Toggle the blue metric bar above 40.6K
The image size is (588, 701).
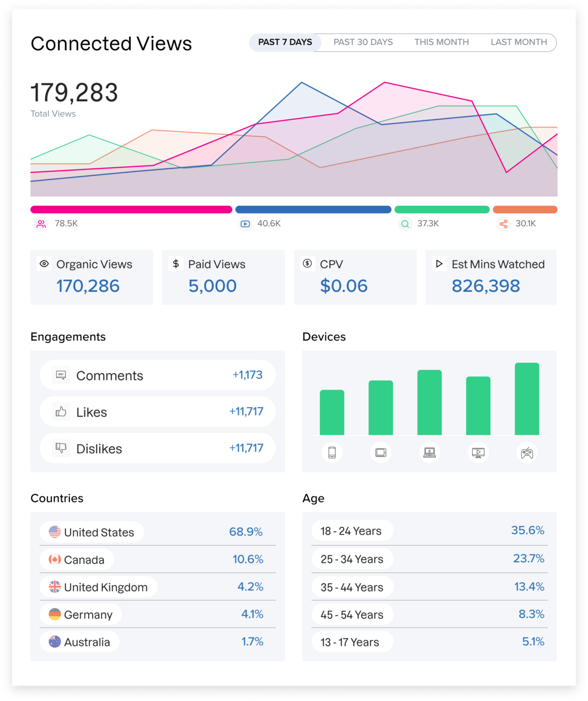point(313,209)
